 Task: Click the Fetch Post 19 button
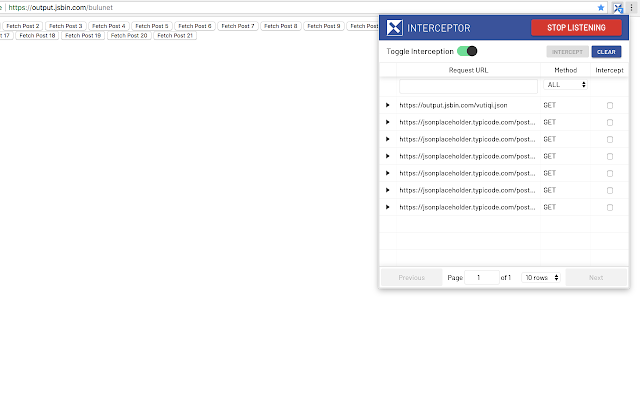[83, 36]
